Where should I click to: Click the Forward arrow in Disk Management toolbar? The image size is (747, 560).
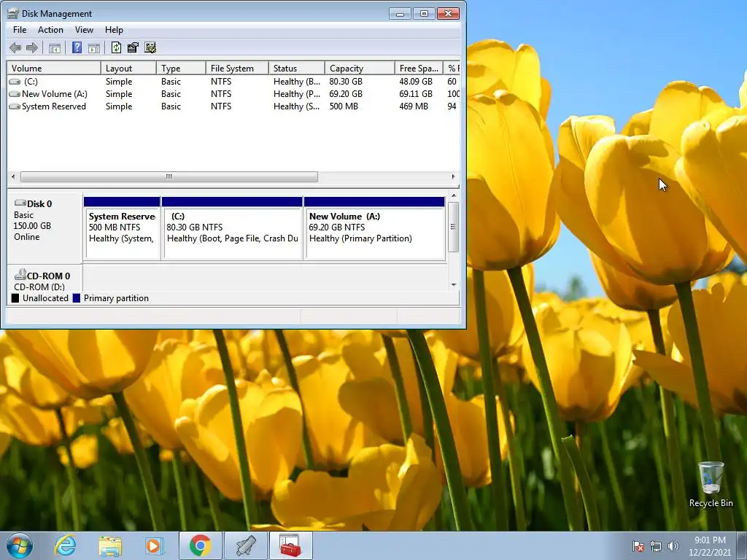(x=32, y=47)
